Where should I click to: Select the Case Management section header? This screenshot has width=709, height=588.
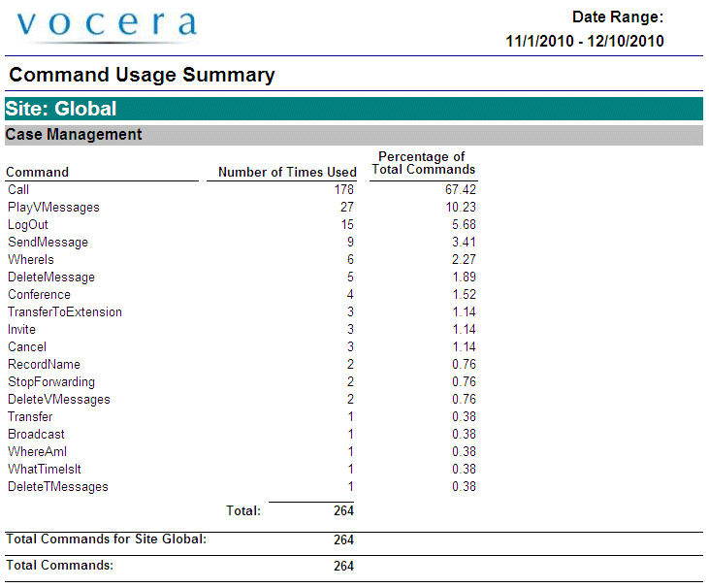pyautogui.click(x=74, y=135)
